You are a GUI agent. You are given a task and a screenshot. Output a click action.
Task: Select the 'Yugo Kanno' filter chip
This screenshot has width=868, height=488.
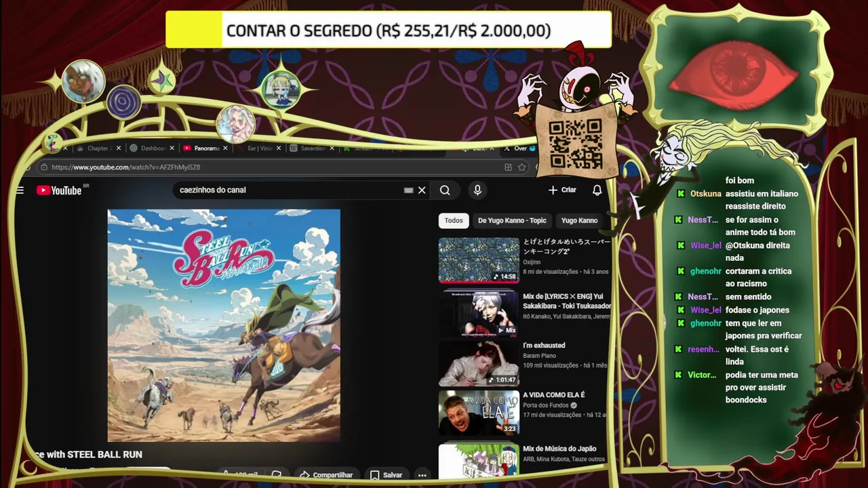(x=579, y=220)
